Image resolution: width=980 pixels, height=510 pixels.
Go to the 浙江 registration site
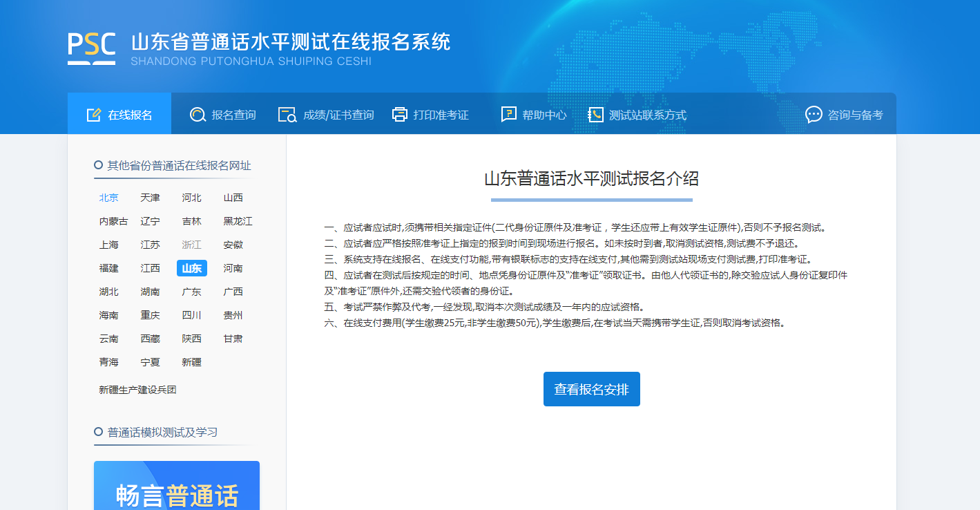(191, 245)
